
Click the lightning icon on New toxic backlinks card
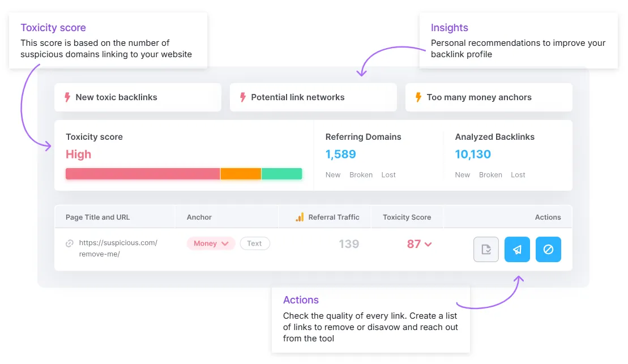(68, 97)
